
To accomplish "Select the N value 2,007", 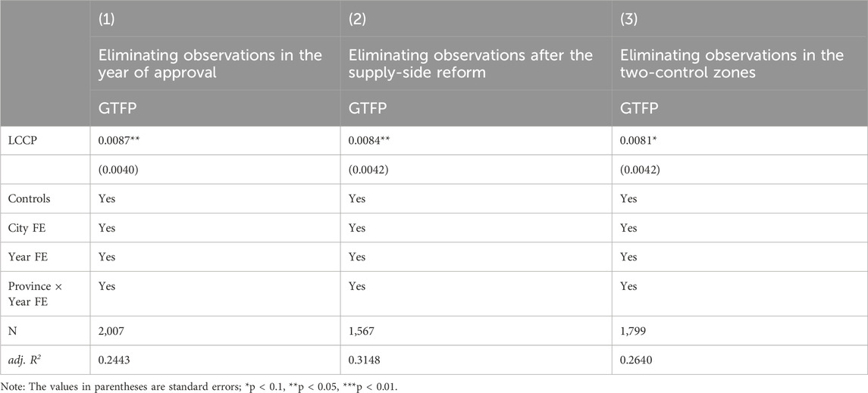I will pos(108,331).
